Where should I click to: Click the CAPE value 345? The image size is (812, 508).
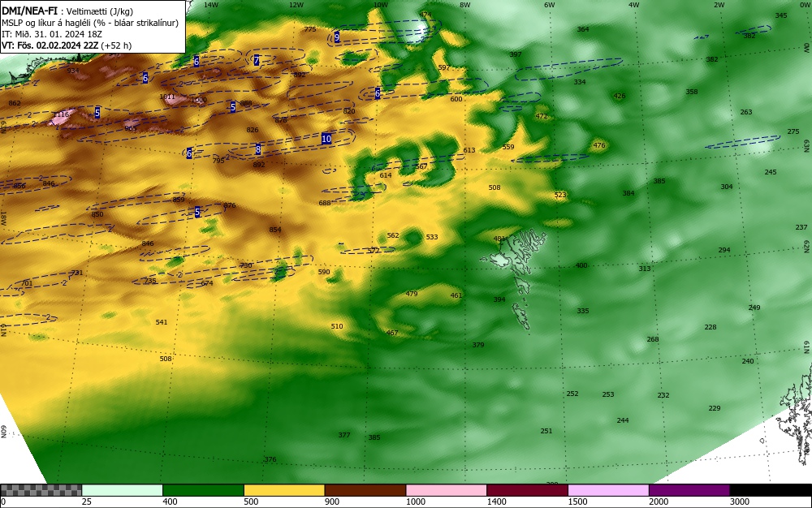(x=781, y=15)
